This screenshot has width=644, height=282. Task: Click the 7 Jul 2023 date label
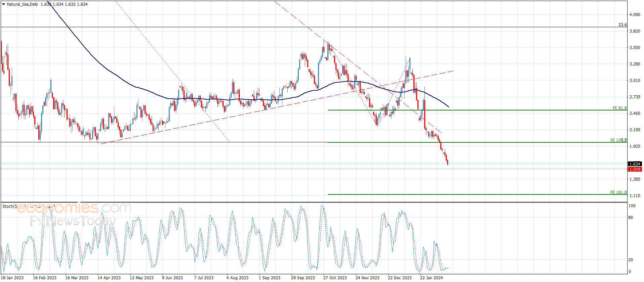tap(204, 278)
